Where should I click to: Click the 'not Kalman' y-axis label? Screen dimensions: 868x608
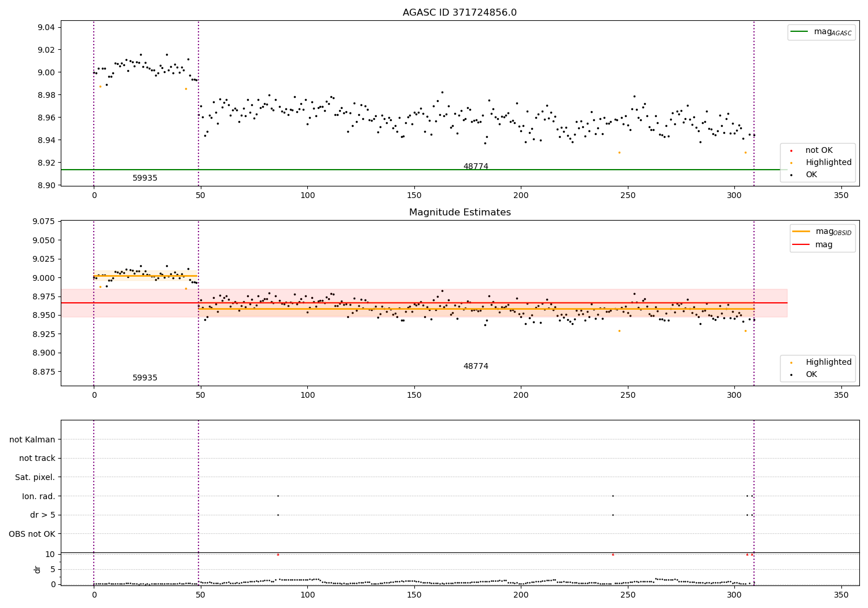point(32,439)
